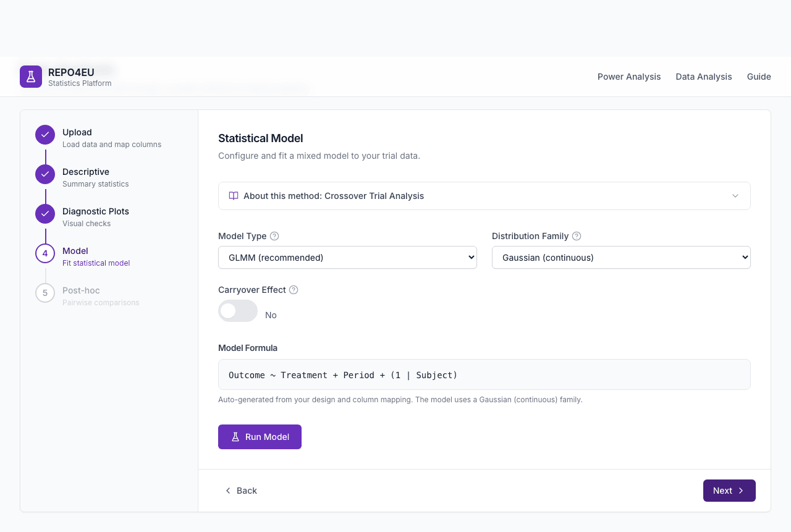Click the step 4 Model circle
The image size is (791, 532).
click(x=45, y=253)
